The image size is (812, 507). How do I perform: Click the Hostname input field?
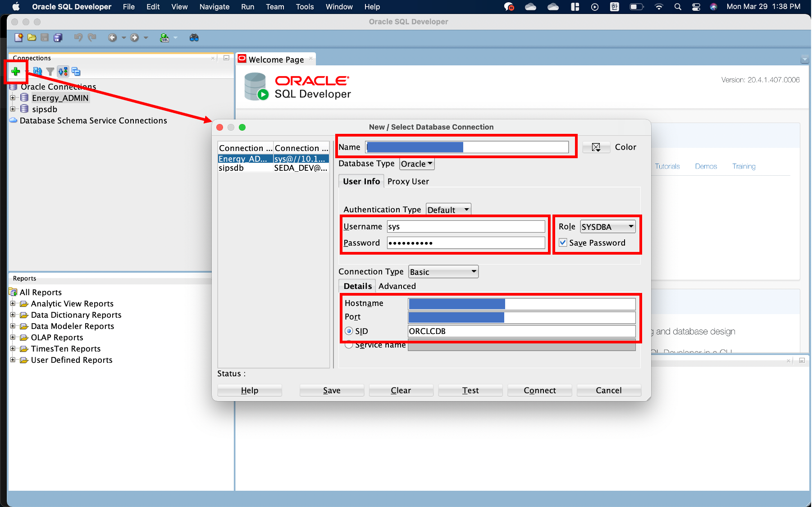point(522,304)
